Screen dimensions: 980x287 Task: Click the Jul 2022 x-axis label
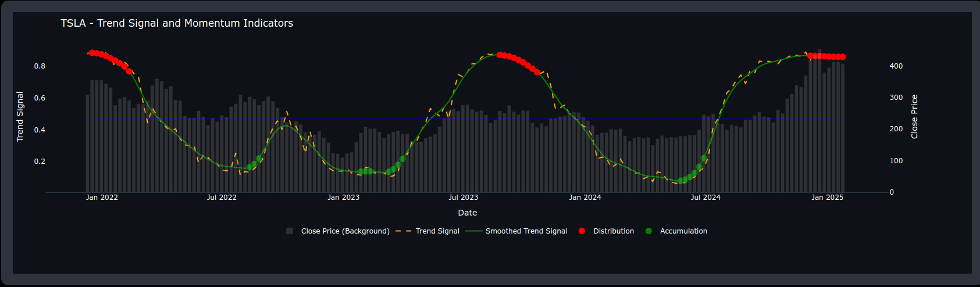tap(222, 198)
